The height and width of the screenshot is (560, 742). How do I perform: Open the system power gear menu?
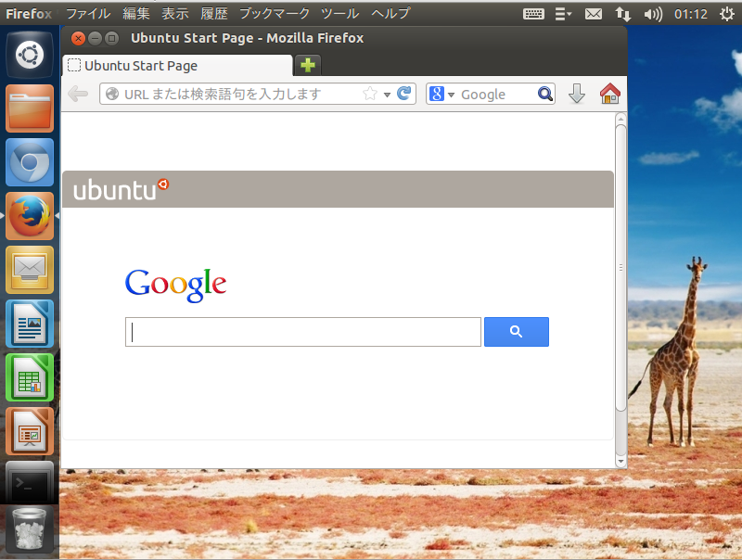(x=727, y=14)
